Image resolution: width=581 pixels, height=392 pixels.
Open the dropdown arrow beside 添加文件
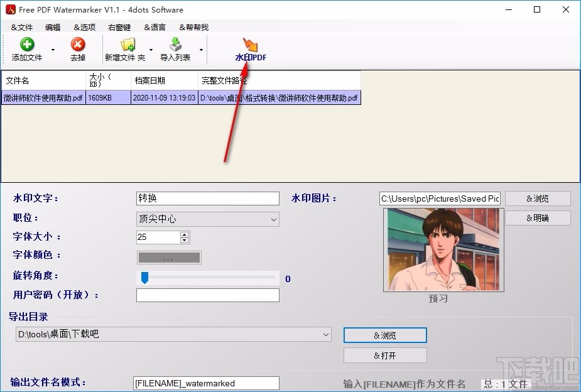53,50
